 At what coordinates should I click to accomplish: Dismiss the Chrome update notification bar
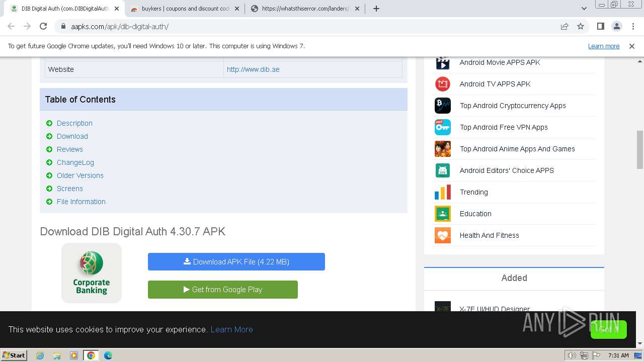click(632, 46)
